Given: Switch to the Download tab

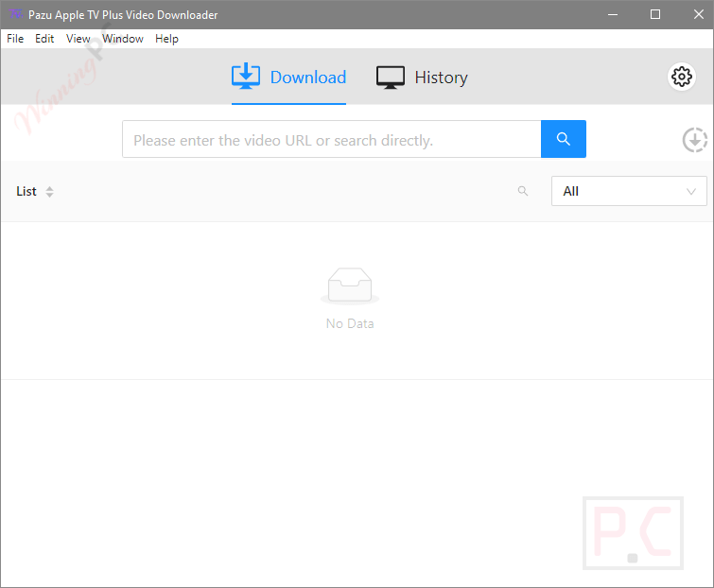Looking at the screenshot, I should [x=288, y=78].
